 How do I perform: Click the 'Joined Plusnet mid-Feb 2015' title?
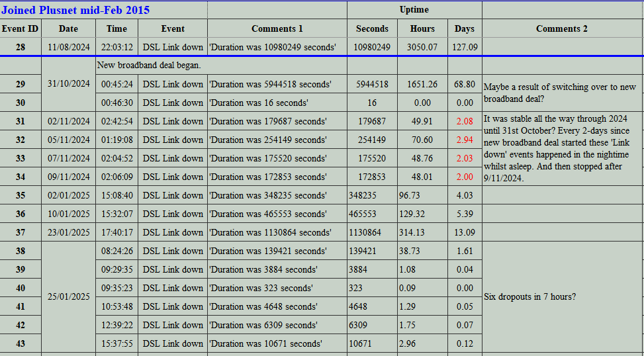tap(76, 10)
